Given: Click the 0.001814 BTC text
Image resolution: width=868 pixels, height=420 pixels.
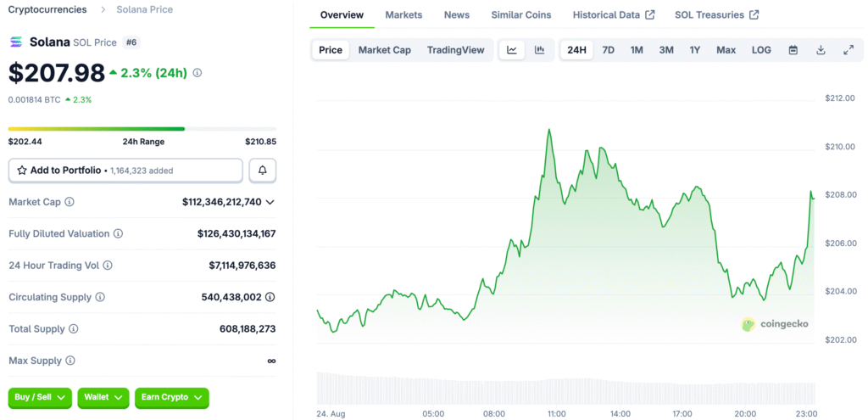Looking at the screenshot, I should 34,100.
